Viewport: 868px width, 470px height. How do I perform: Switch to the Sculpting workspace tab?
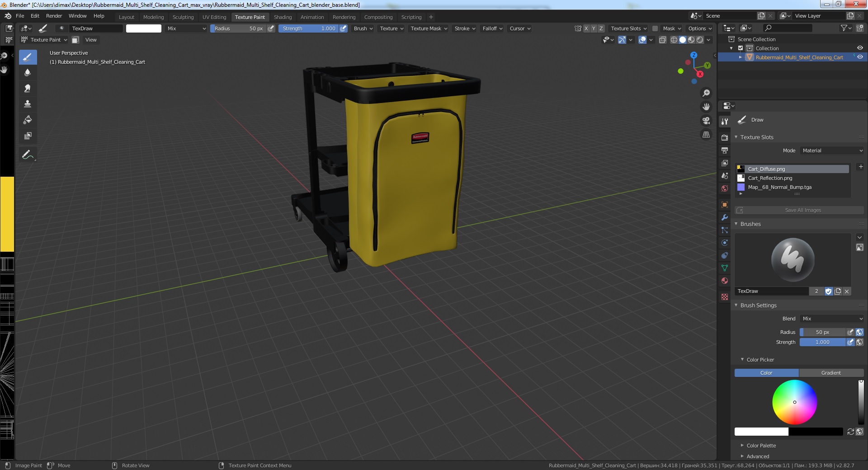coord(183,17)
